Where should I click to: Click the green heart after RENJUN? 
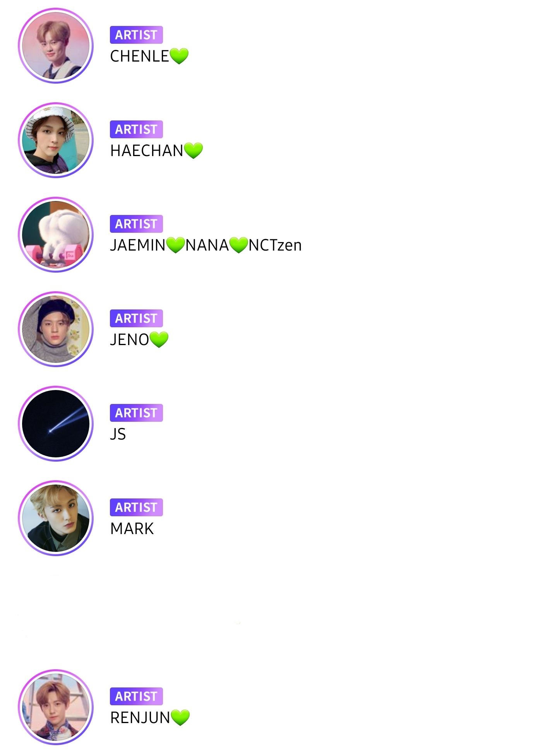pyautogui.click(x=180, y=718)
